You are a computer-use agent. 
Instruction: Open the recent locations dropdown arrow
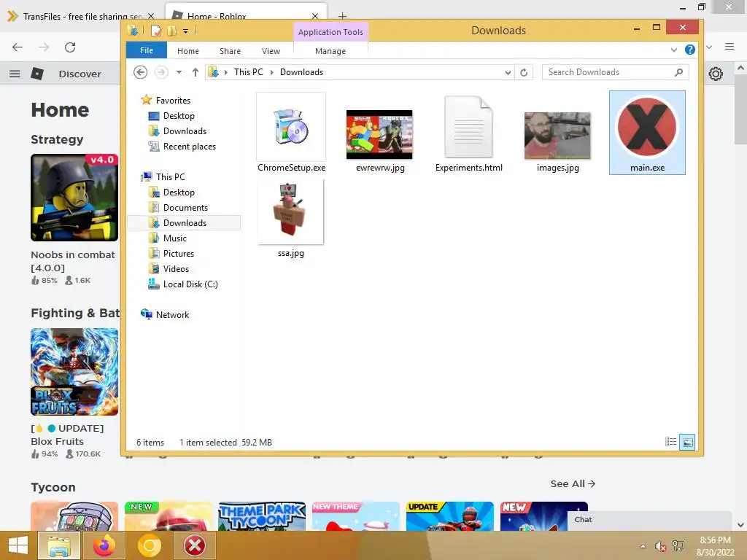click(179, 72)
